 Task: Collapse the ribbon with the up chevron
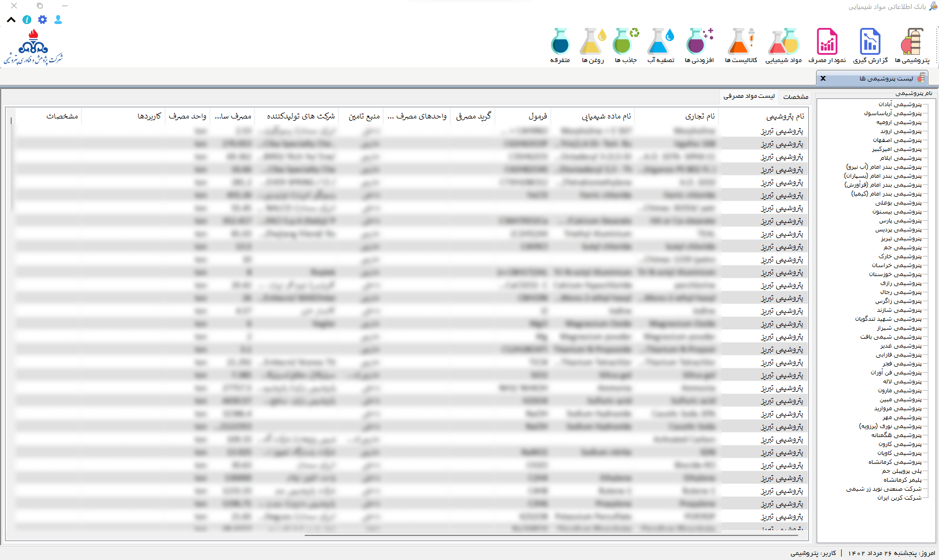(x=11, y=20)
